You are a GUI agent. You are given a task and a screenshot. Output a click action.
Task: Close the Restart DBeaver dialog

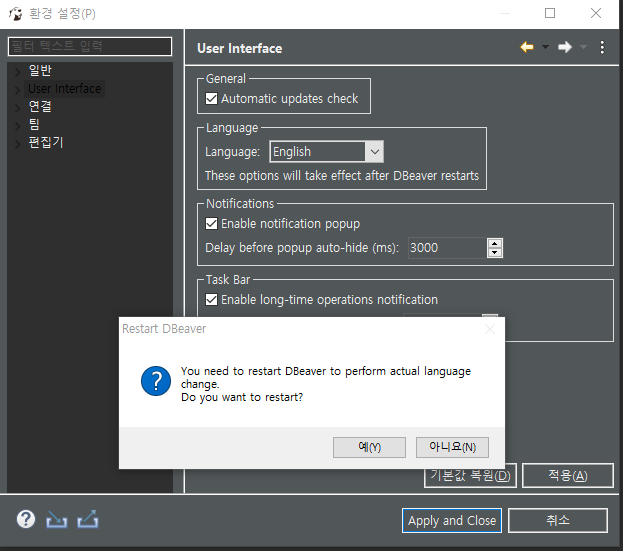tap(490, 329)
